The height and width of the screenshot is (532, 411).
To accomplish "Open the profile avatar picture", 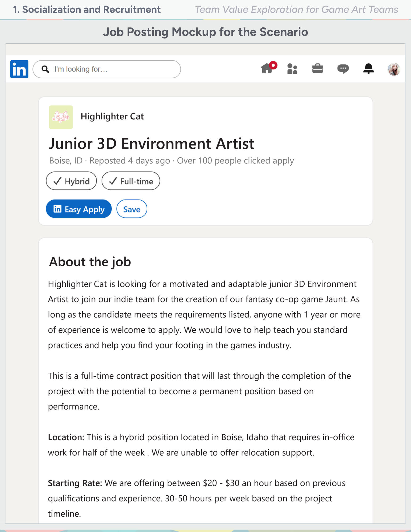I will pyautogui.click(x=394, y=69).
